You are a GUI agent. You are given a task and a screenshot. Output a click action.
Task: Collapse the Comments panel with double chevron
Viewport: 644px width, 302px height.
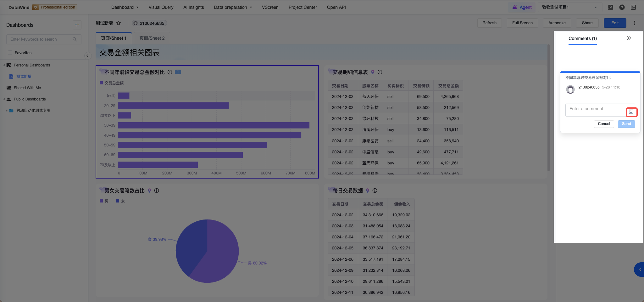click(629, 38)
